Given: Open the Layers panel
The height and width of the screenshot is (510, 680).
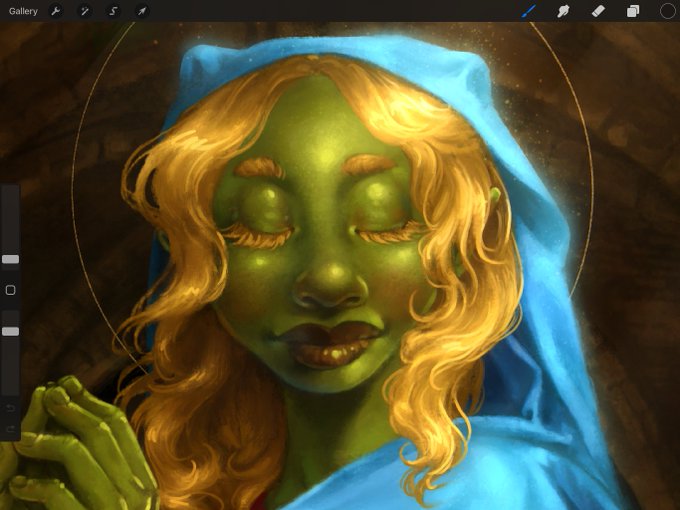Looking at the screenshot, I should pyautogui.click(x=633, y=11).
